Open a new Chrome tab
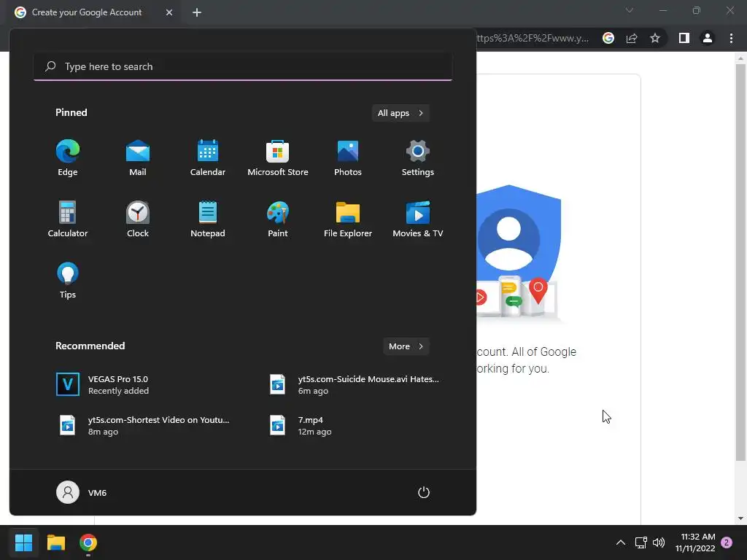The width and height of the screenshot is (747, 560). [197, 12]
